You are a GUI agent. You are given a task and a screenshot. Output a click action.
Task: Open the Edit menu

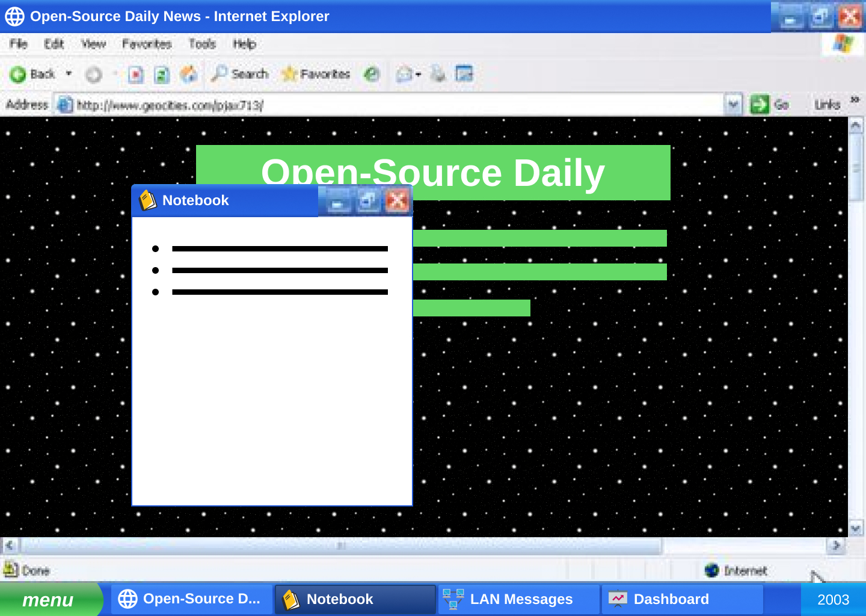pos(54,44)
